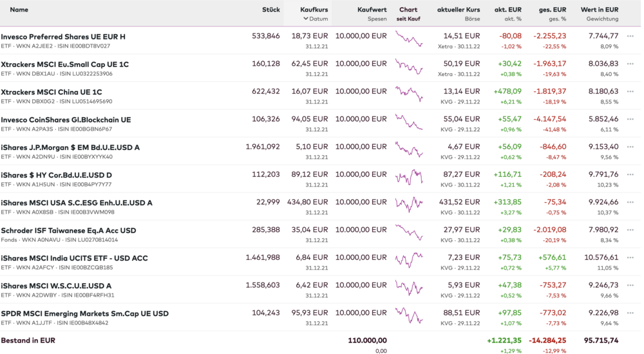Open three-dot menu for iShares HY Corp Bond
The image size is (644, 354).
630,175
